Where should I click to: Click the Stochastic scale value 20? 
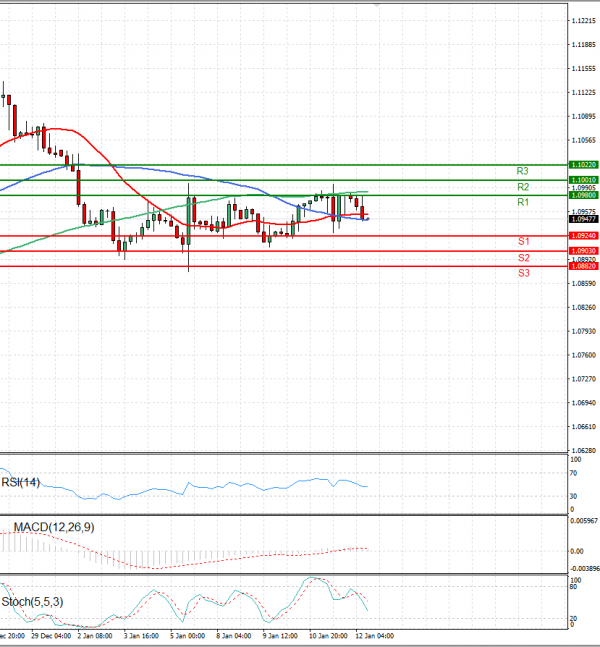(x=573, y=619)
